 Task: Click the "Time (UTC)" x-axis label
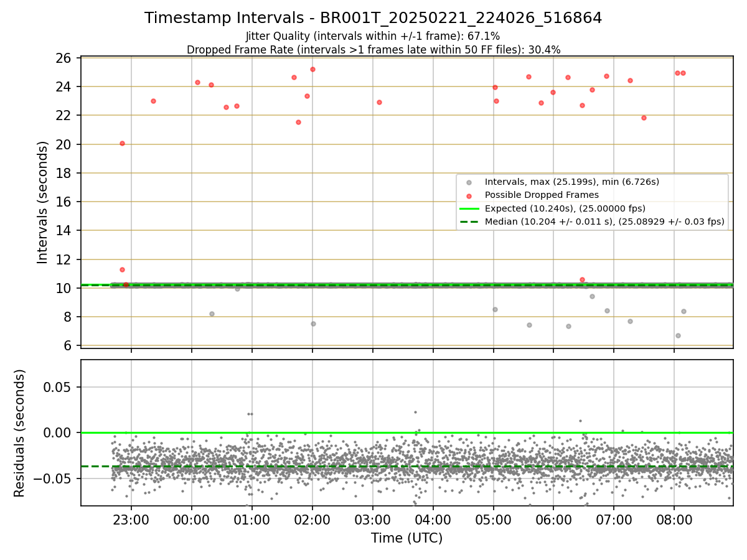coord(406,538)
